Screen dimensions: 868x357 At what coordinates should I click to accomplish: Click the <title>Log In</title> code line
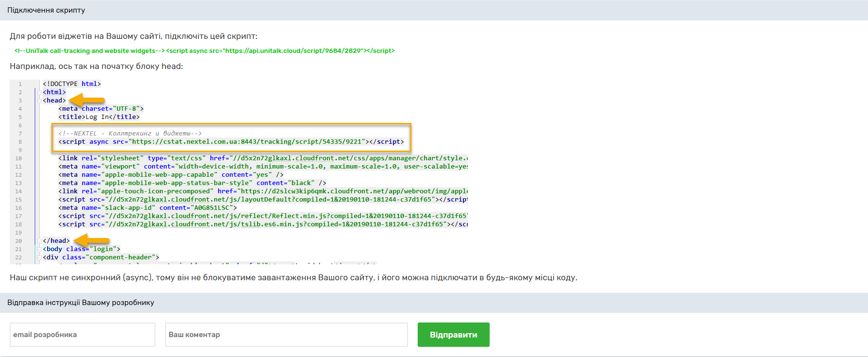(x=99, y=117)
